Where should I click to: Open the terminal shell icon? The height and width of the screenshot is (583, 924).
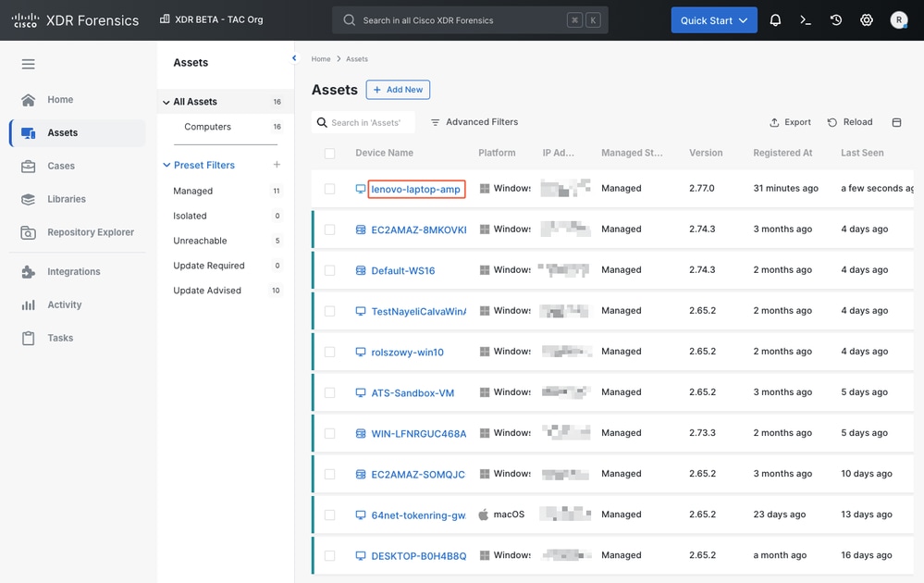(806, 19)
